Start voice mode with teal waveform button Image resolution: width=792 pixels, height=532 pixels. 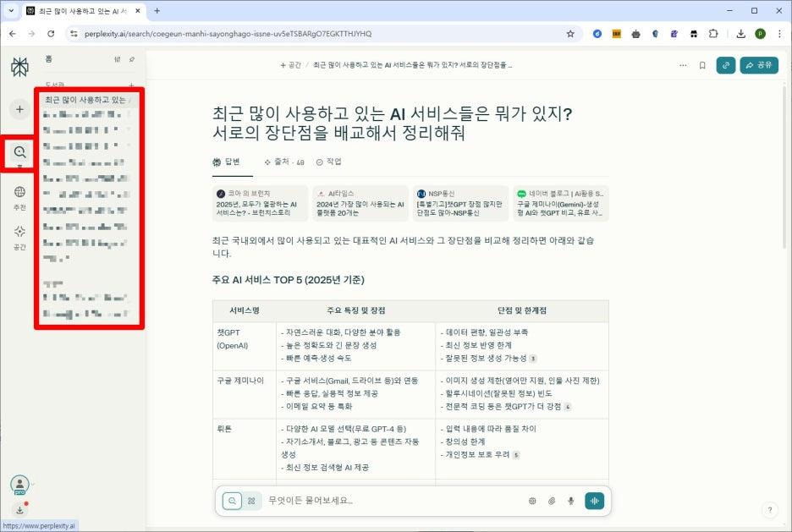595,501
